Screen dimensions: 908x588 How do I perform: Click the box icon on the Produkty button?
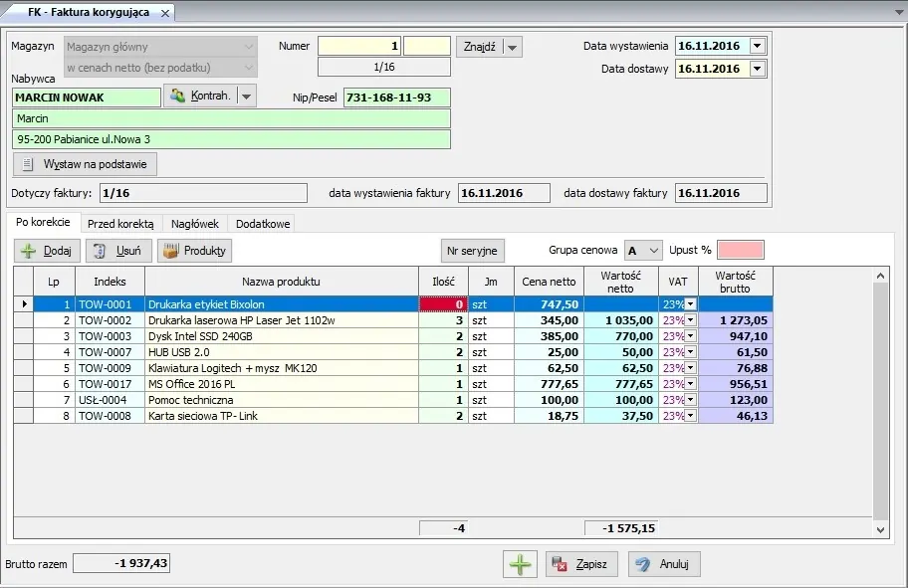click(171, 251)
